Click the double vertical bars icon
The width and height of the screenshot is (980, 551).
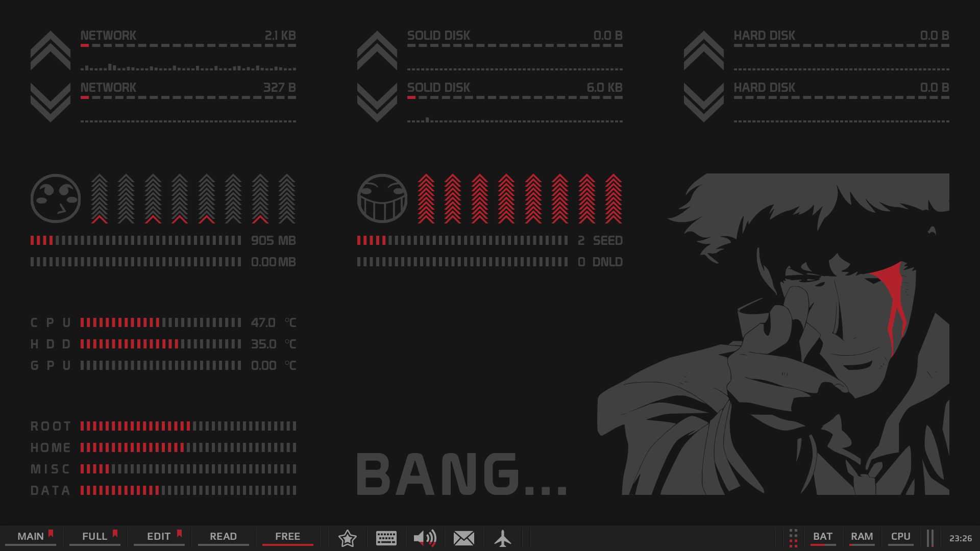(930, 538)
